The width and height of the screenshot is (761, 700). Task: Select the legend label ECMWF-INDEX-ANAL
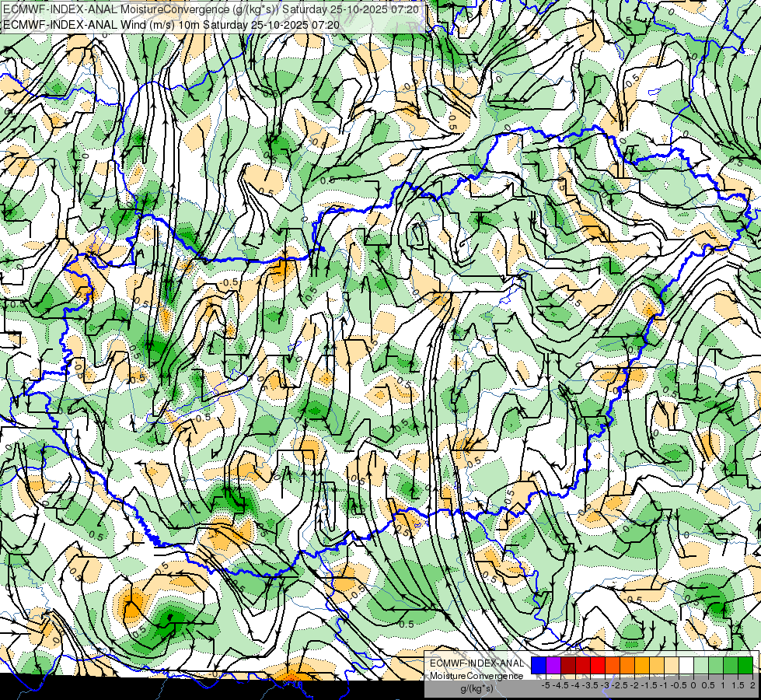pos(477,663)
